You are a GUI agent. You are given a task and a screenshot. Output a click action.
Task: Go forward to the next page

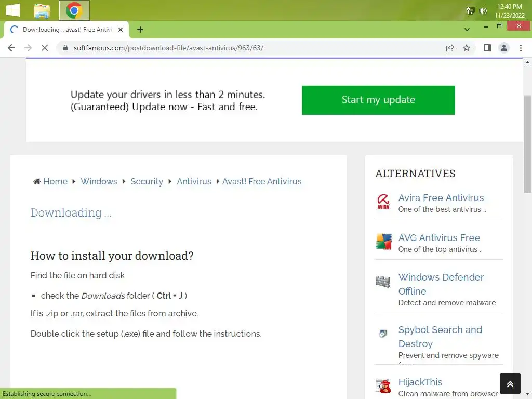28,48
